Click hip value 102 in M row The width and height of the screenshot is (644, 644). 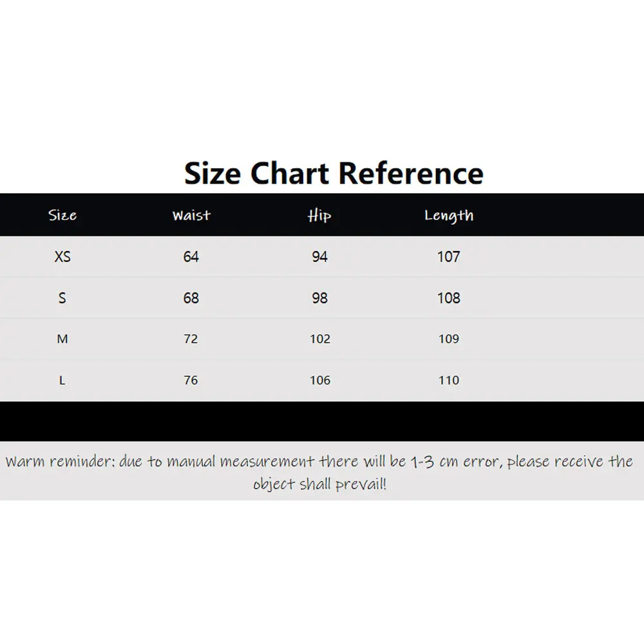point(320,339)
